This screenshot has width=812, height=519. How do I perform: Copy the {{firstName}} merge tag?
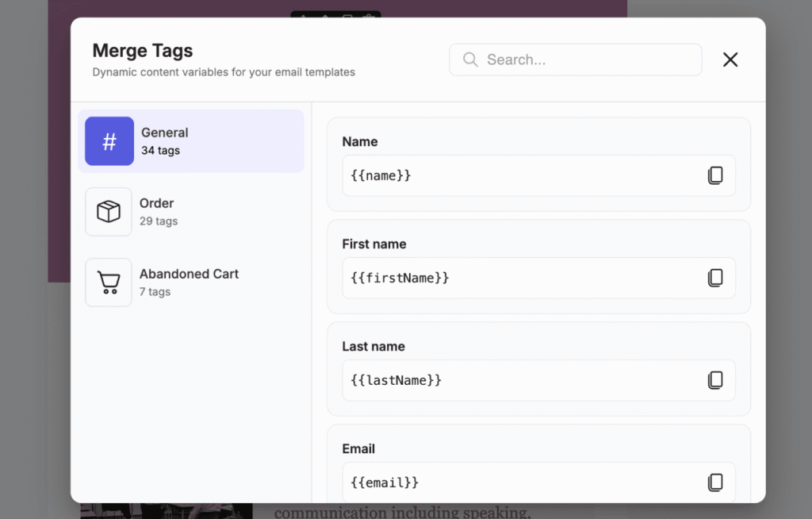[715, 278]
